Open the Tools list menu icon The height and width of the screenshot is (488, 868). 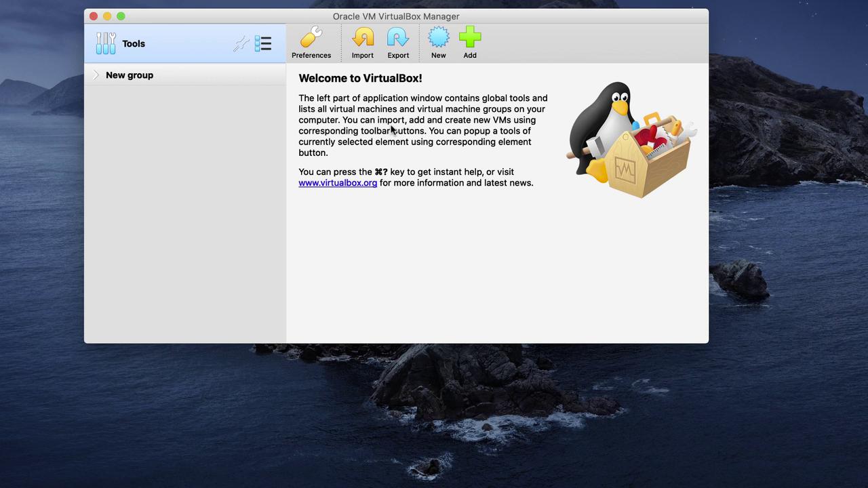(263, 44)
